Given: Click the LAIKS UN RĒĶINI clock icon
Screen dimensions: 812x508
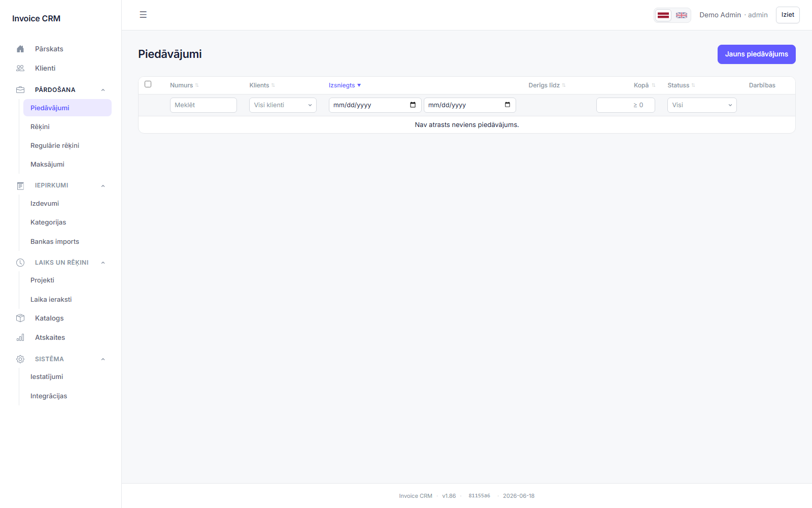Looking at the screenshot, I should [20, 263].
